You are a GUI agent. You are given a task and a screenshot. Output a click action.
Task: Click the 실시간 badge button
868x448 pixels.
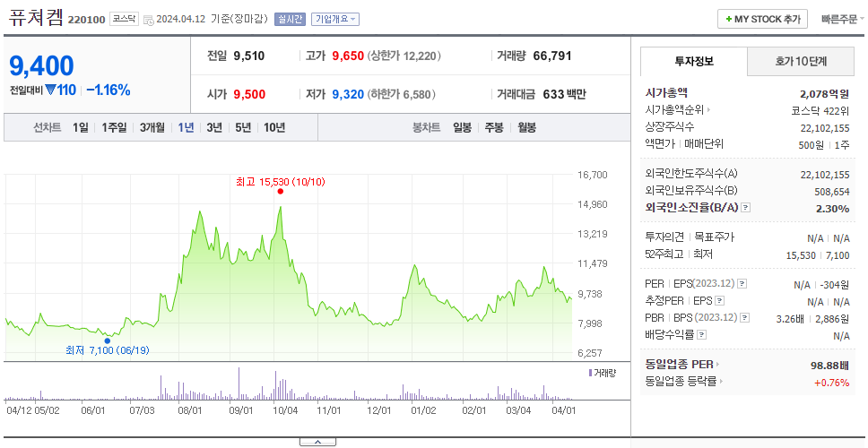click(290, 19)
